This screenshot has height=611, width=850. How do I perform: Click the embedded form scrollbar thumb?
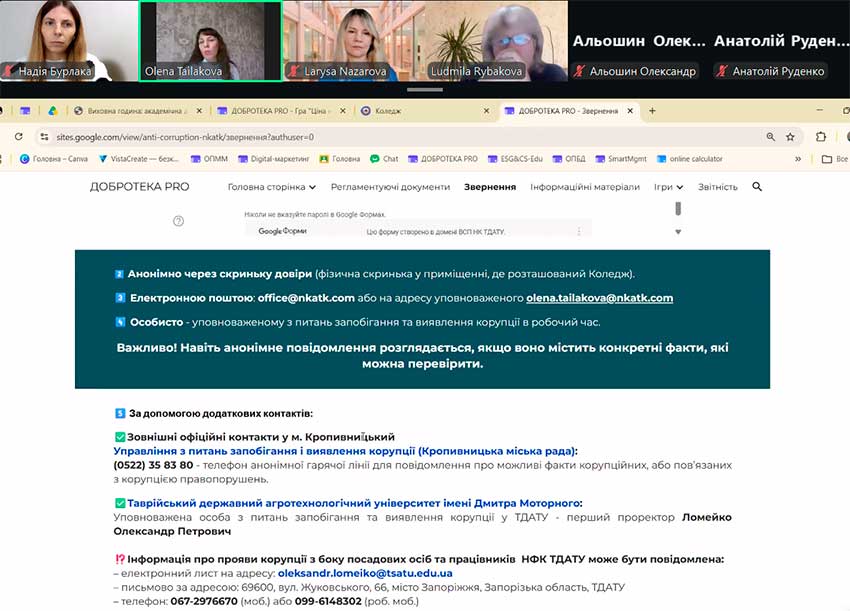(x=678, y=208)
